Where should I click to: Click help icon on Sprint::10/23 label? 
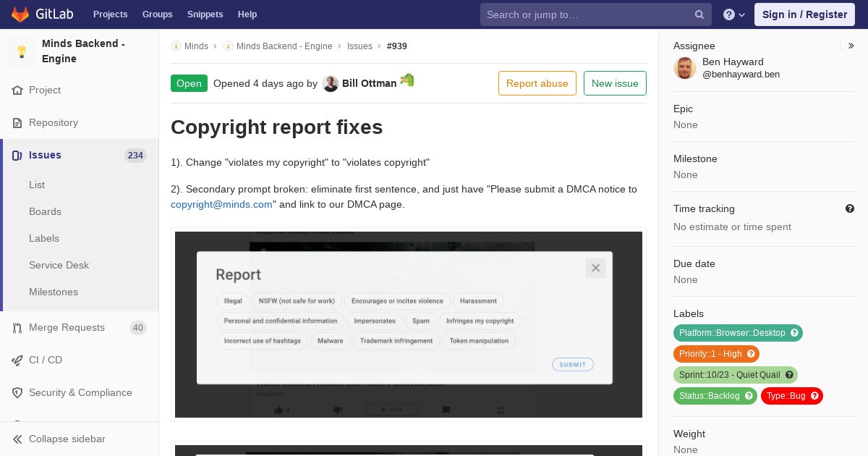click(x=789, y=375)
